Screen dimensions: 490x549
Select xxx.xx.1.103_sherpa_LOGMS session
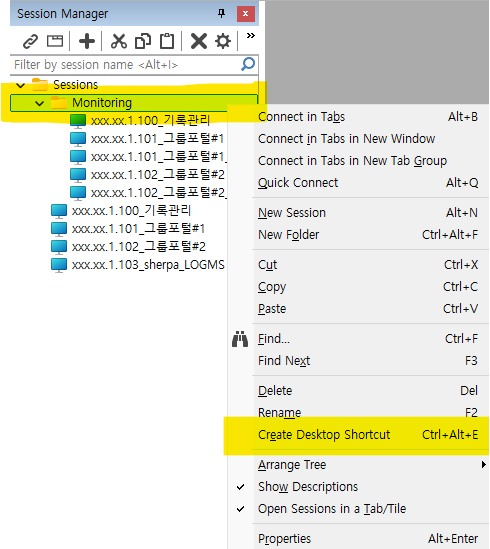(148, 265)
